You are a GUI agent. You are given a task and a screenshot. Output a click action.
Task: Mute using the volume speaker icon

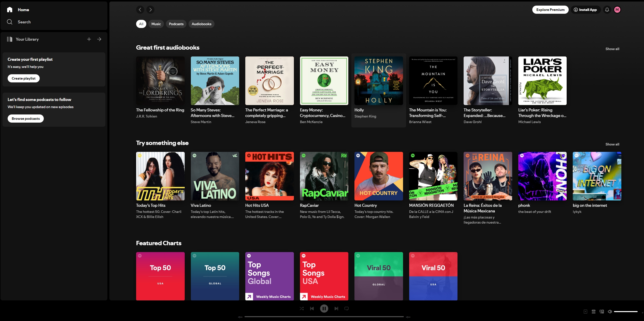[610, 312]
